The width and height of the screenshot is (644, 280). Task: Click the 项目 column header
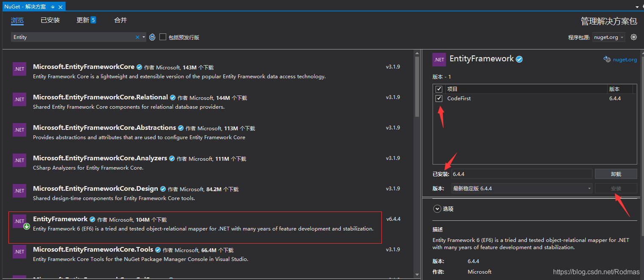pyautogui.click(x=452, y=89)
